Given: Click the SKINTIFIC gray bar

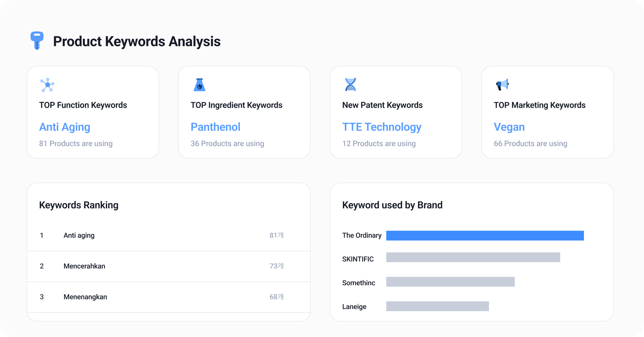Looking at the screenshot, I should pos(473,257).
